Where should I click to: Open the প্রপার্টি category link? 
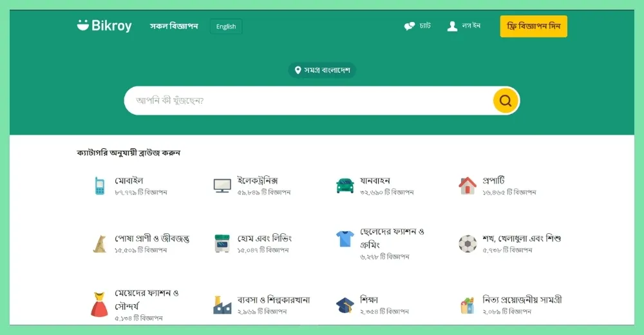(x=493, y=180)
